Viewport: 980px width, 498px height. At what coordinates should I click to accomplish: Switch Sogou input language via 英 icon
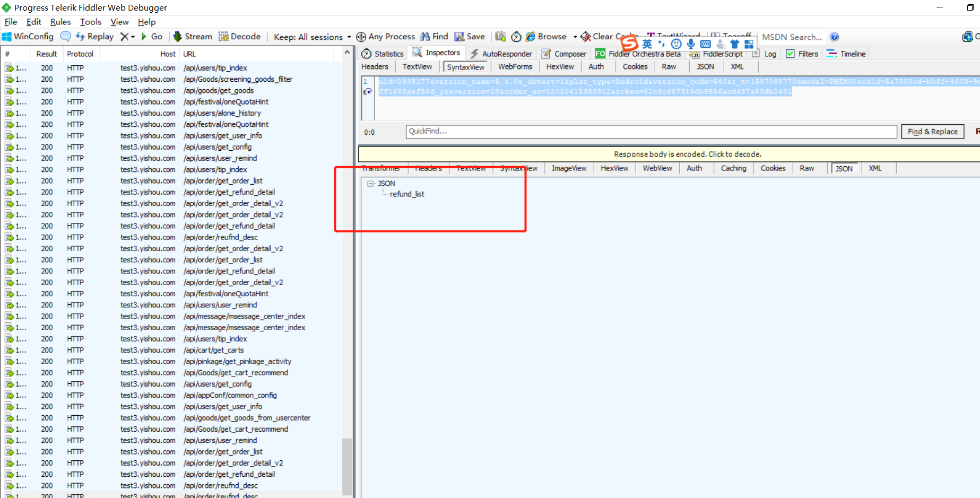tap(647, 44)
